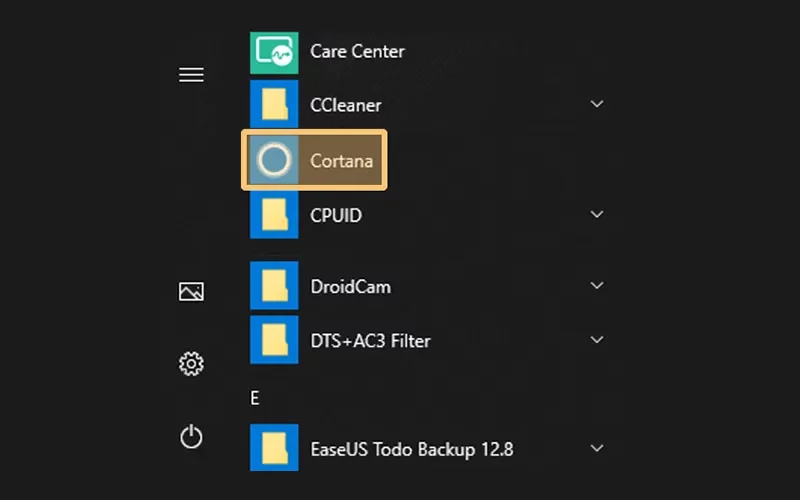Click the CPUID folder icon
This screenshot has width=800, height=500.
pos(274,215)
